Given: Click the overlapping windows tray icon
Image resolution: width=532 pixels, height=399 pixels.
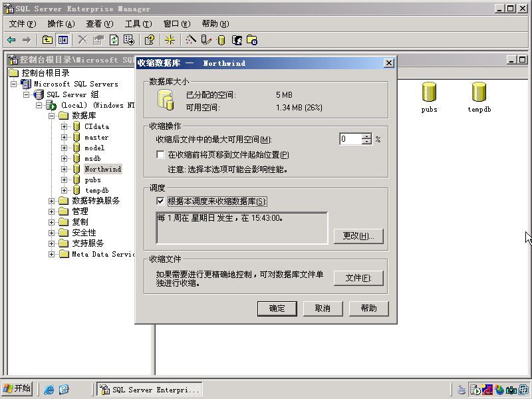Looking at the screenshot, I should pyautogui.click(x=523, y=390).
